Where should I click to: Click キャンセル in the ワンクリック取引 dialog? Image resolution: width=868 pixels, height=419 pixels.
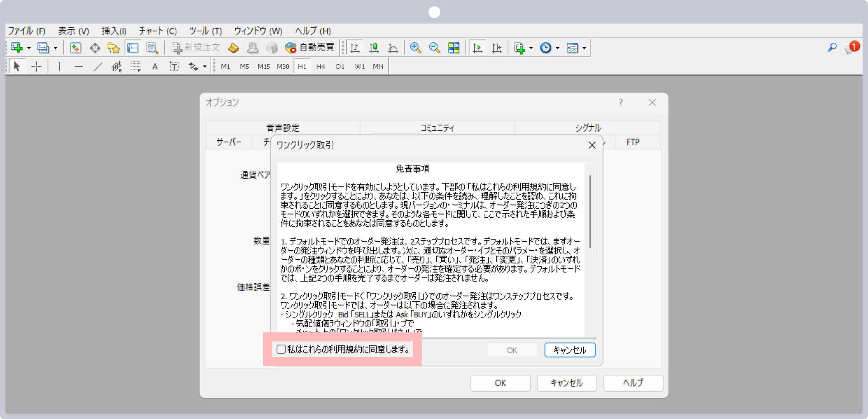[x=570, y=350]
